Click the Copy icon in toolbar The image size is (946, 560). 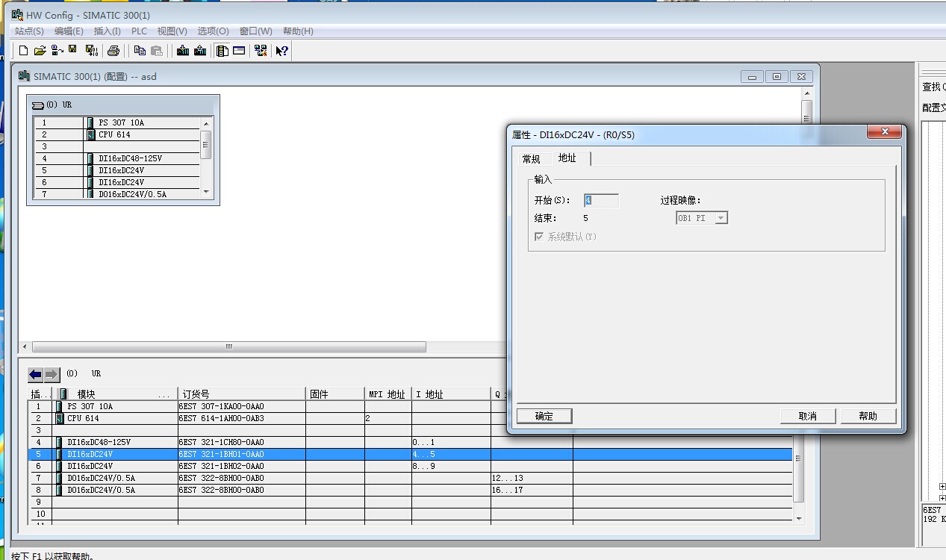pyautogui.click(x=140, y=51)
